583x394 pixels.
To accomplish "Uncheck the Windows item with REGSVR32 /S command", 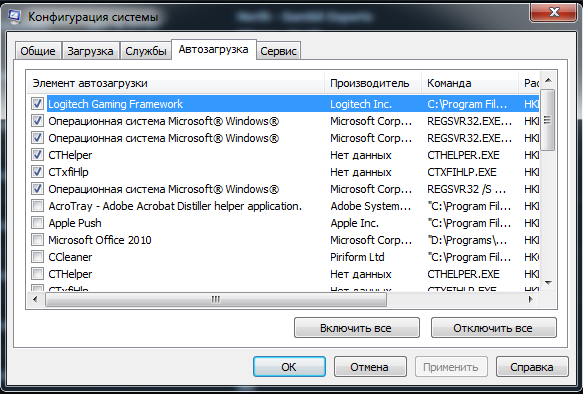I will [x=37, y=189].
